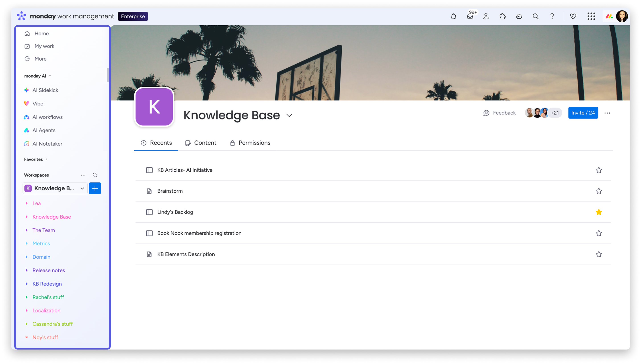Favorite the KB Articles- AI Initiative board
Image resolution: width=641 pixels, height=364 pixels.
pyautogui.click(x=598, y=170)
